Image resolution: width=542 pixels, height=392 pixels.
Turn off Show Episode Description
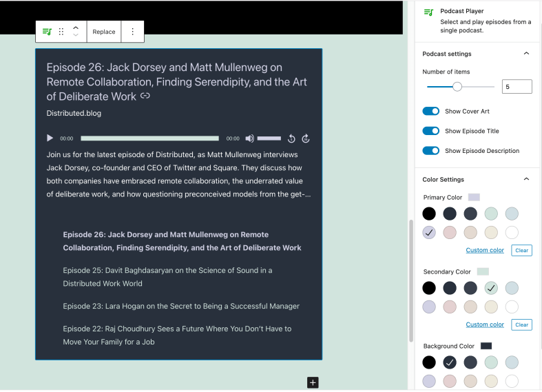coord(431,151)
